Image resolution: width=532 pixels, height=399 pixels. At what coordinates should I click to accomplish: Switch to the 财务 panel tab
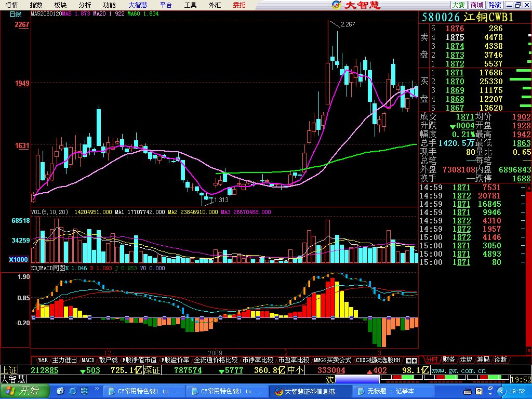(449, 360)
